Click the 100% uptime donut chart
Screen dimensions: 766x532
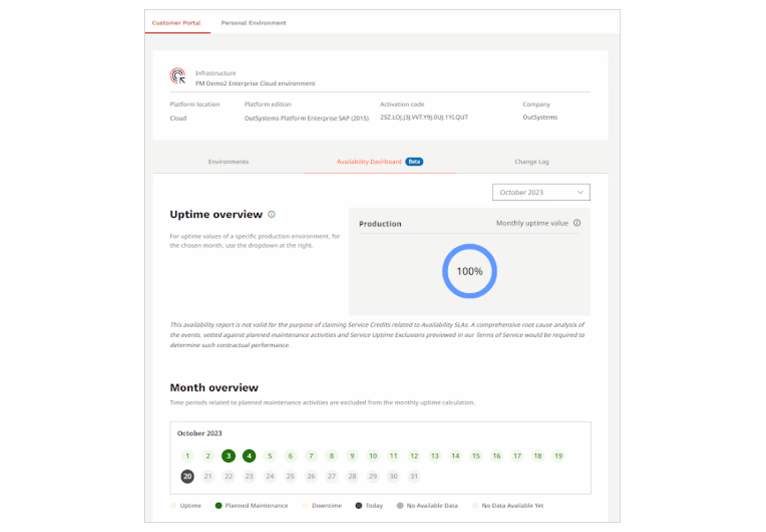coord(469,271)
